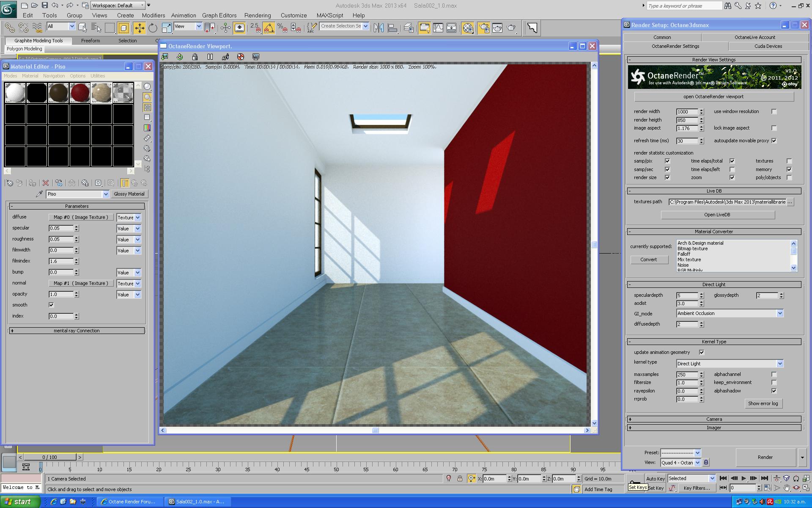Switch to the Cuda Devices tab
812x508 pixels.
[x=768, y=46]
